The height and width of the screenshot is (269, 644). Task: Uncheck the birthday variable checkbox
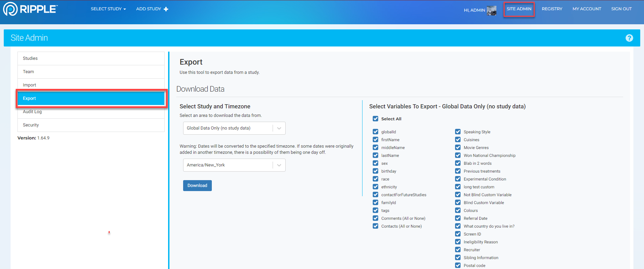[x=375, y=171]
